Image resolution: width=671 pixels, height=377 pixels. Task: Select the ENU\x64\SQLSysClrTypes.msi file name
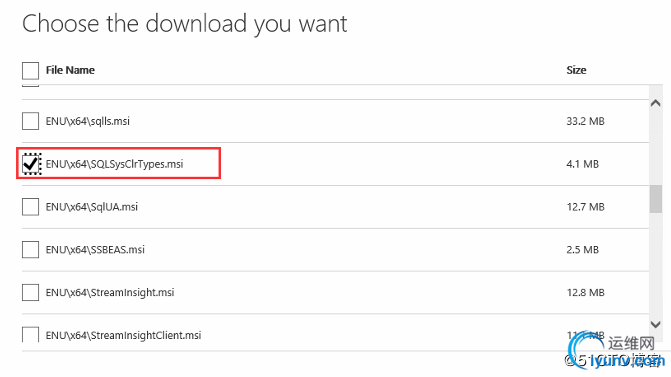click(x=115, y=164)
